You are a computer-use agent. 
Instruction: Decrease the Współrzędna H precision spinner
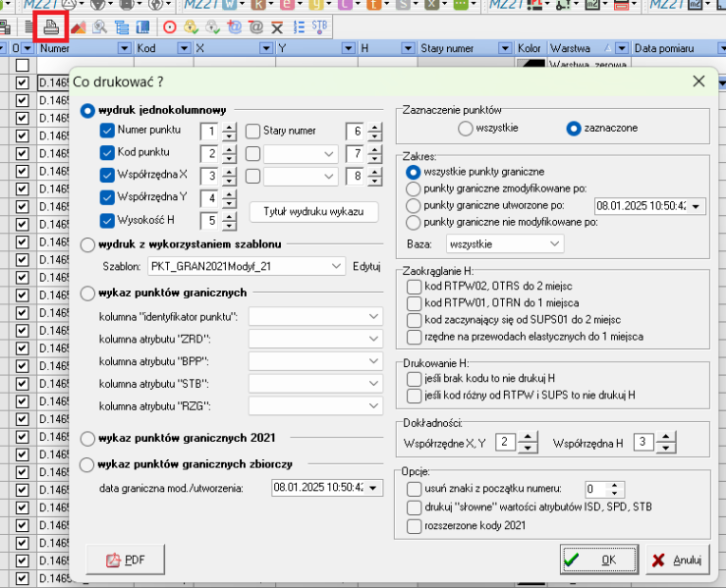click(x=666, y=448)
